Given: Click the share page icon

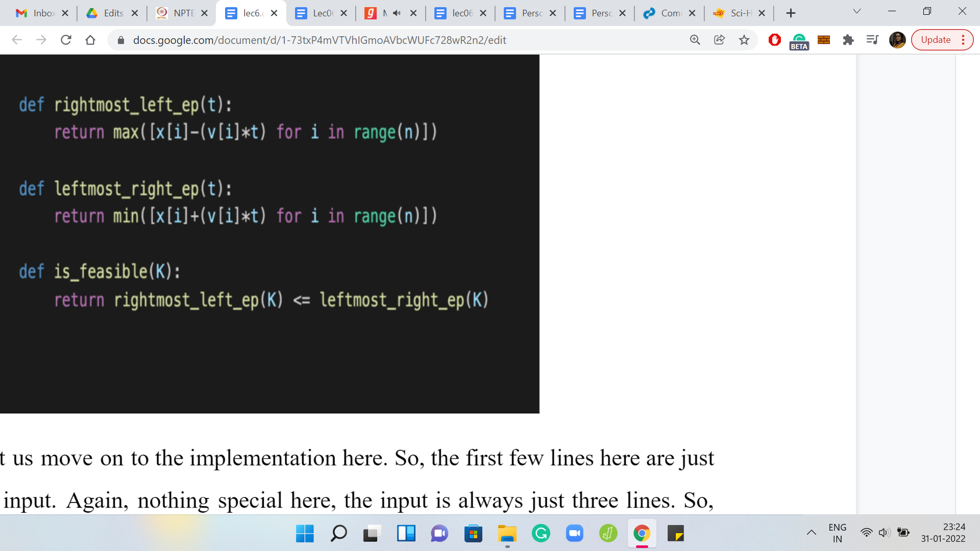Looking at the screenshot, I should (719, 40).
